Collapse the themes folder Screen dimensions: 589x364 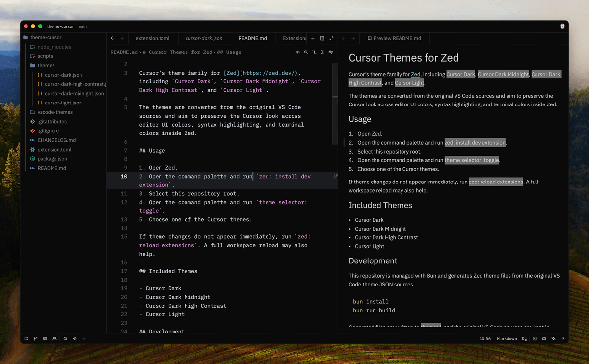(x=46, y=65)
